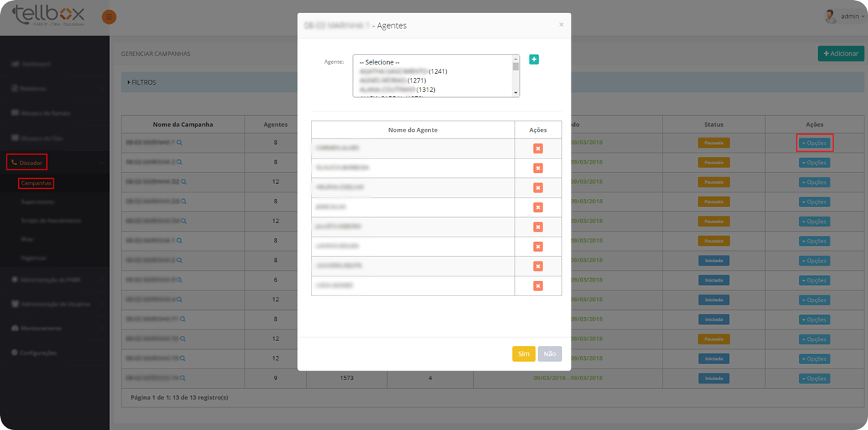Click the Configurações gear icon in sidebar
This screenshot has height=430, width=868.
click(14, 353)
